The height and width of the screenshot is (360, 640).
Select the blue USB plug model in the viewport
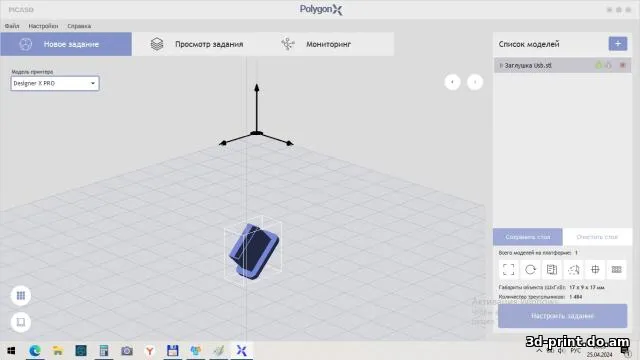254,250
